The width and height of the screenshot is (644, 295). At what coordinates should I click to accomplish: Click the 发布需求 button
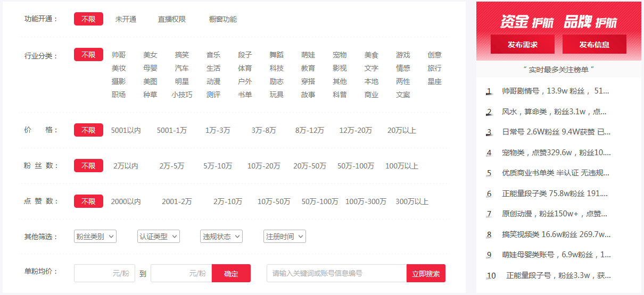tap(523, 44)
